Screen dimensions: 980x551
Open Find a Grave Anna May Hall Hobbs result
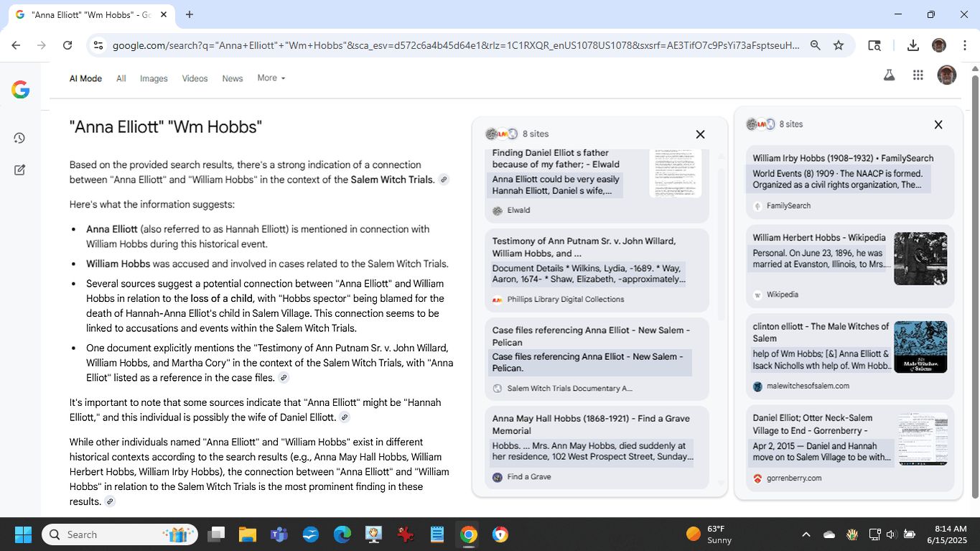pos(582,425)
